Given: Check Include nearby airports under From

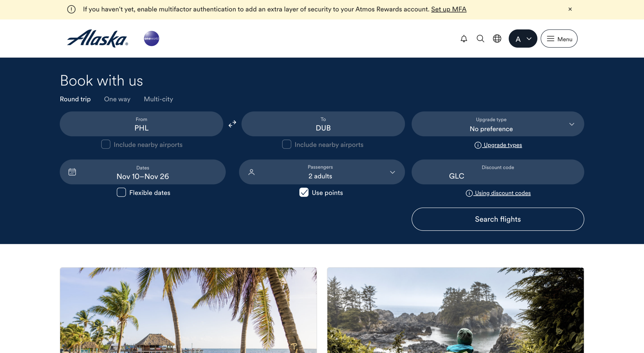Looking at the screenshot, I should pyautogui.click(x=106, y=144).
